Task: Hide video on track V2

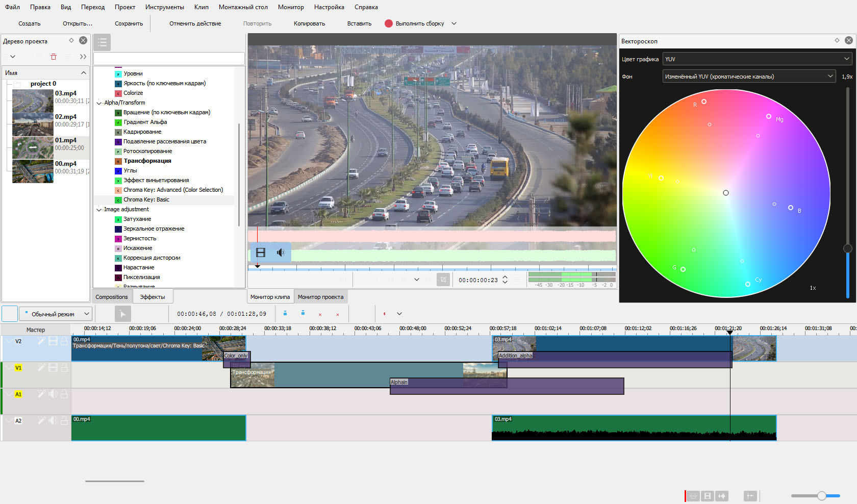Action: 53,341
